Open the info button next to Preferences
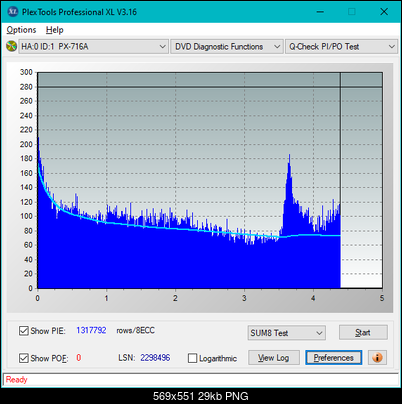The height and width of the screenshot is (404, 402). [x=377, y=358]
